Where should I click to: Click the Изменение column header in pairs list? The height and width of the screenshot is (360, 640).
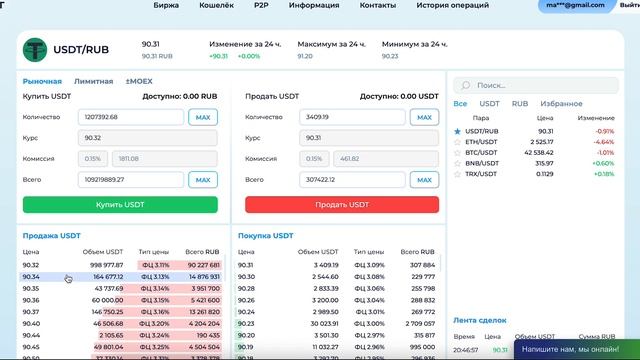click(596, 118)
